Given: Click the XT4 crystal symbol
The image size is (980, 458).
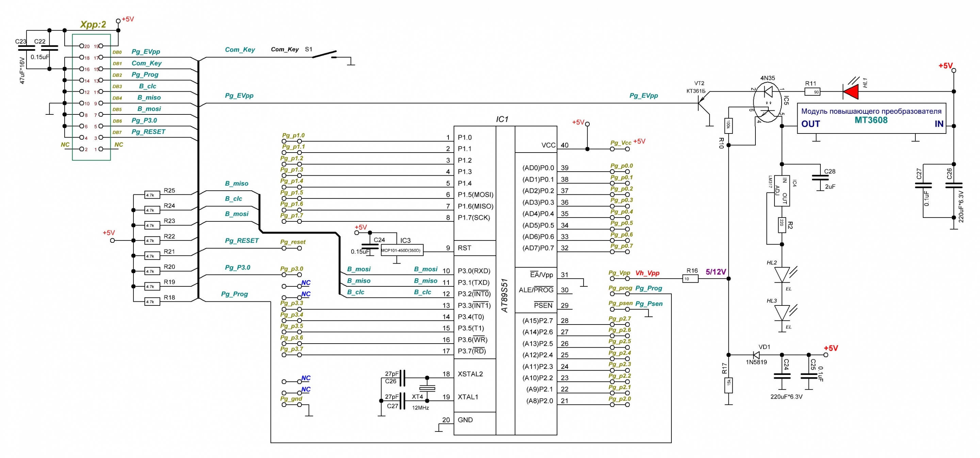Looking at the screenshot, I should click(427, 389).
